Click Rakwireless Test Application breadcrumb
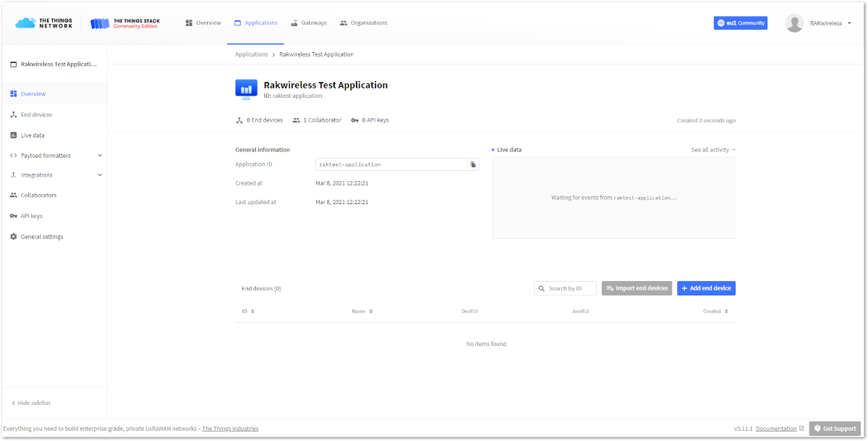 tap(316, 54)
